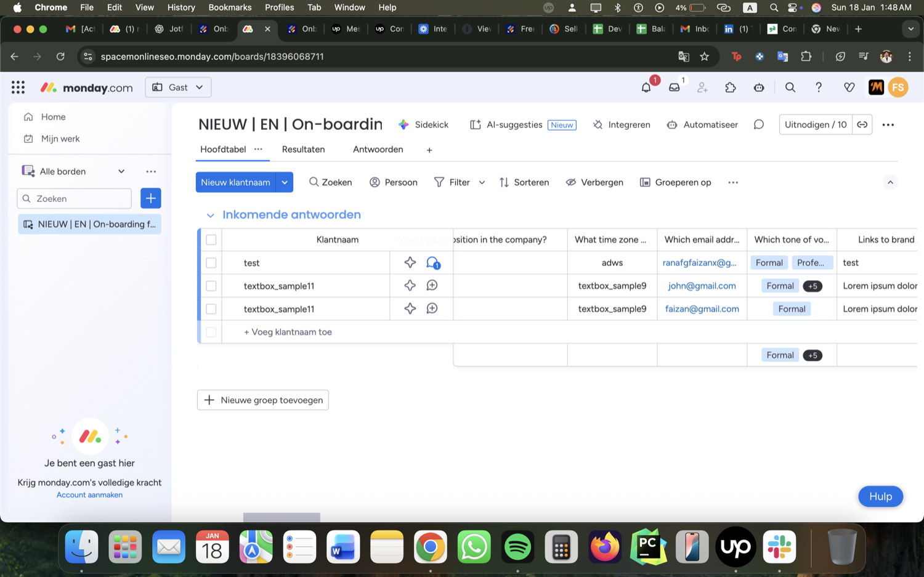Open the help question mark icon
Image resolution: width=924 pixels, height=577 pixels.
pos(819,87)
